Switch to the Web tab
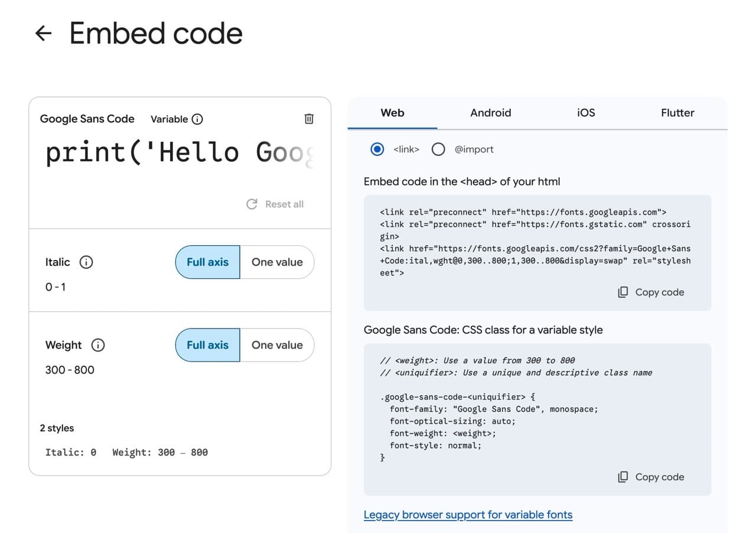 pos(392,113)
